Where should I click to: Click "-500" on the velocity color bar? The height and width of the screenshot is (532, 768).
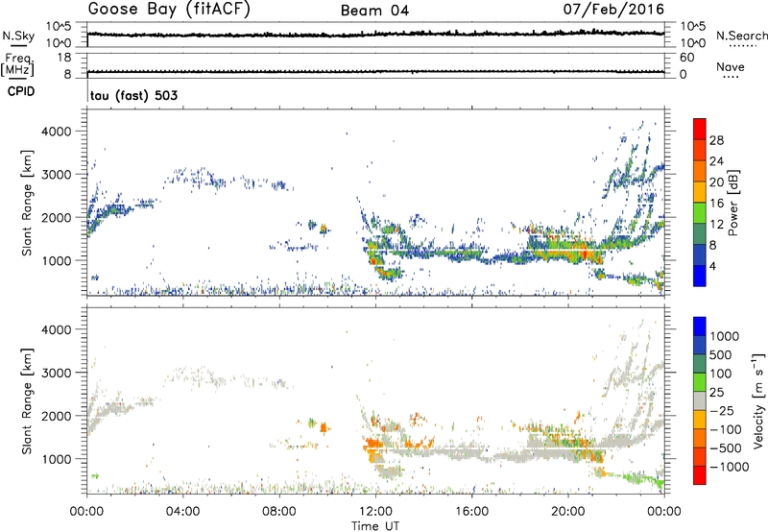(726, 448)
